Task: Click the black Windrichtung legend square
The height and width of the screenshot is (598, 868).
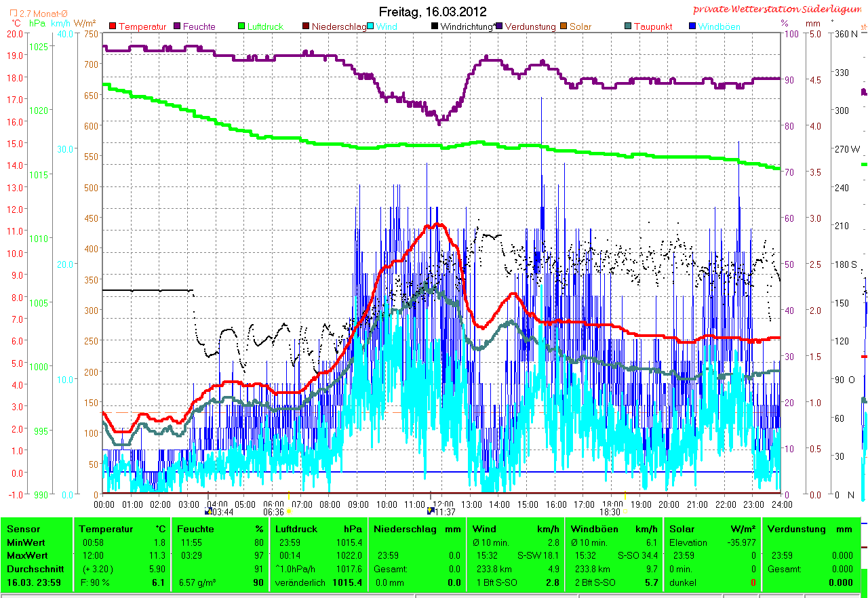Action: click(x=435, y=26)
